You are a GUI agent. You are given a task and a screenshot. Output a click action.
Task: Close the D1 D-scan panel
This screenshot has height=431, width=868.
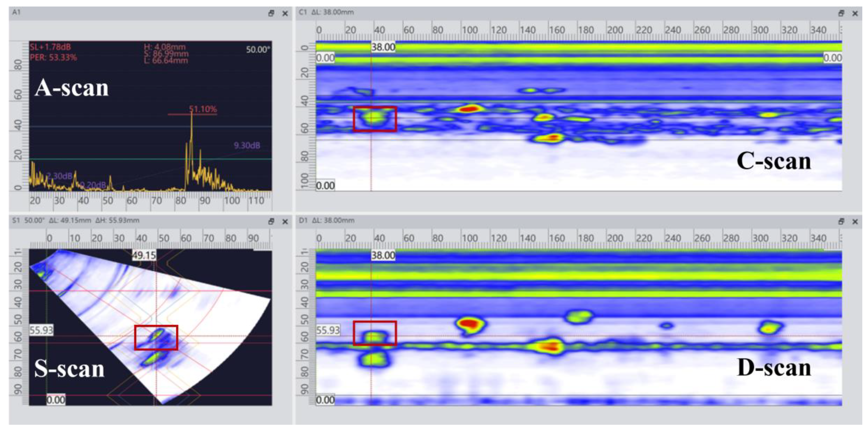(x=855, y=221)
